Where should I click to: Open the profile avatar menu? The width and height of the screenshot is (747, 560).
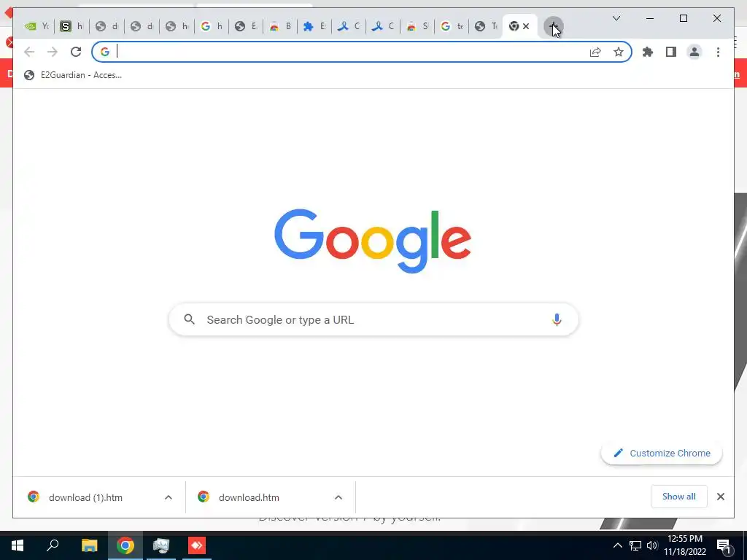(x=694, y=52)
